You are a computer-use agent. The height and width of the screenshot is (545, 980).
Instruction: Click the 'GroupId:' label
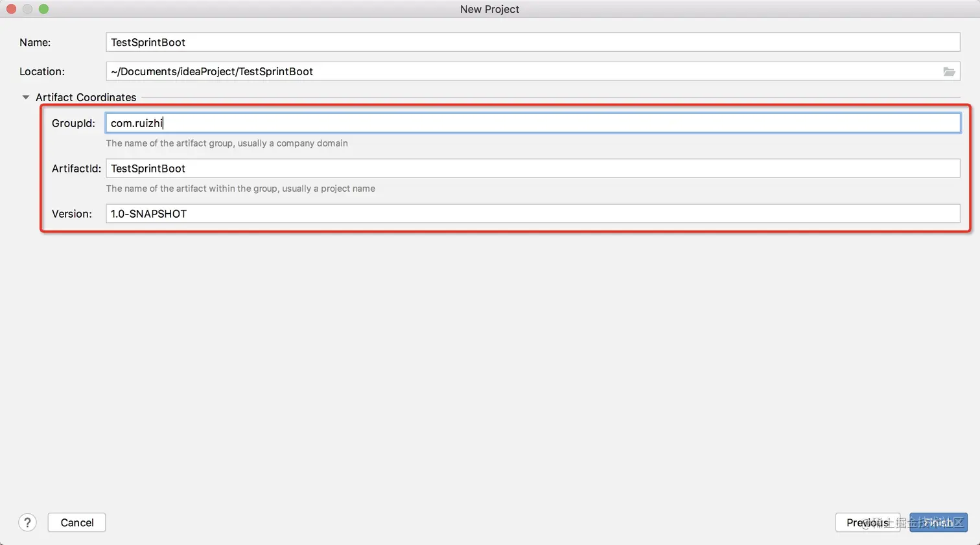click(73, 123)
